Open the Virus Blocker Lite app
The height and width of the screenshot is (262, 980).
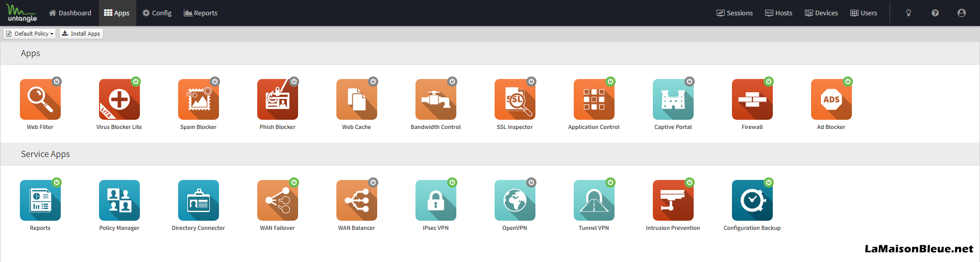pyautogui.click(x=119, y=99)
